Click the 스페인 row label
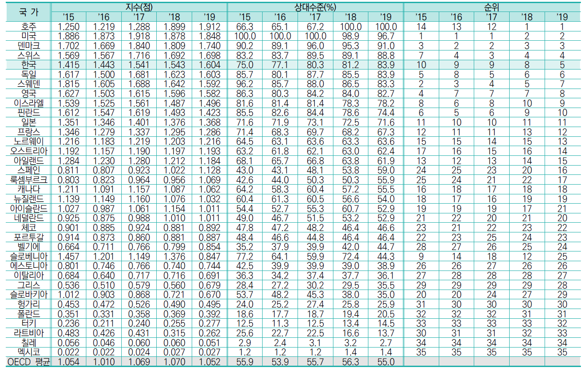588x371 pixels. [x=29, y=169]
